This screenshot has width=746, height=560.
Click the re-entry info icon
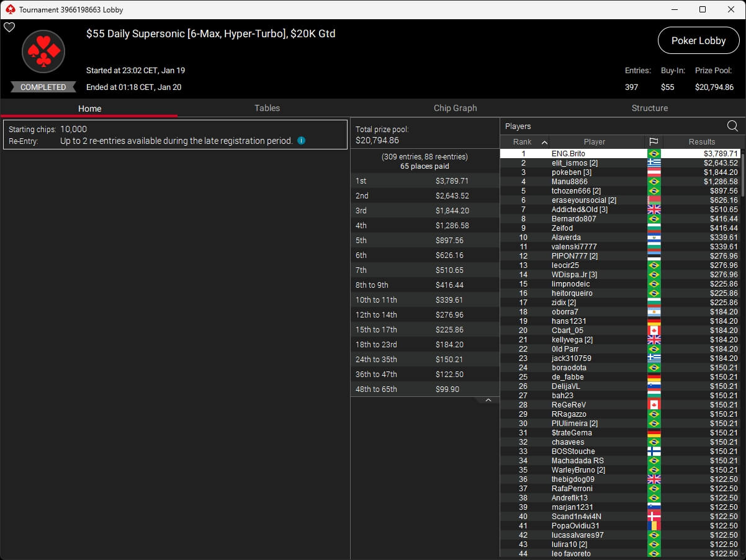301,141
